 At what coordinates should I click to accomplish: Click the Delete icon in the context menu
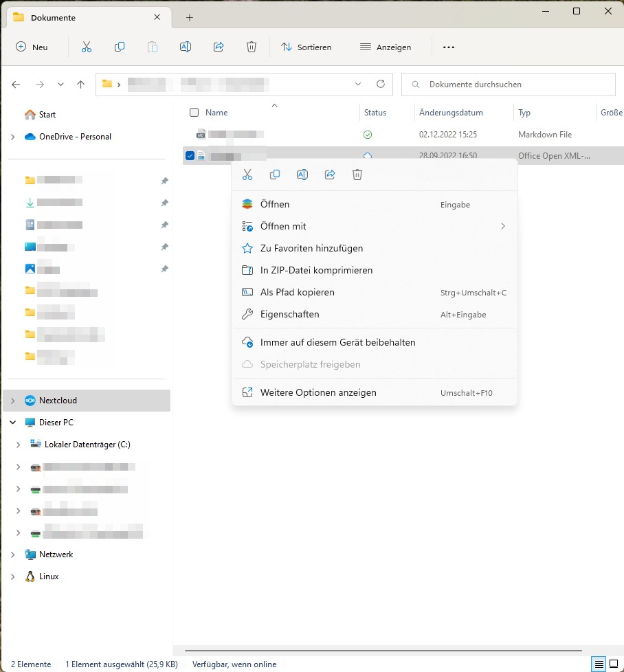coord(357,175)
